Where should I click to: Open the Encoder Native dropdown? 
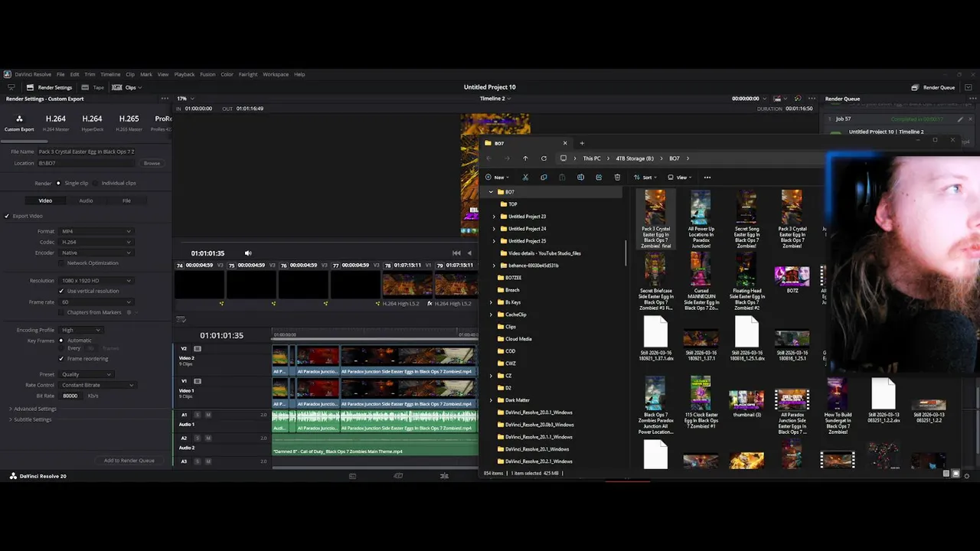(x=96, y=253)
